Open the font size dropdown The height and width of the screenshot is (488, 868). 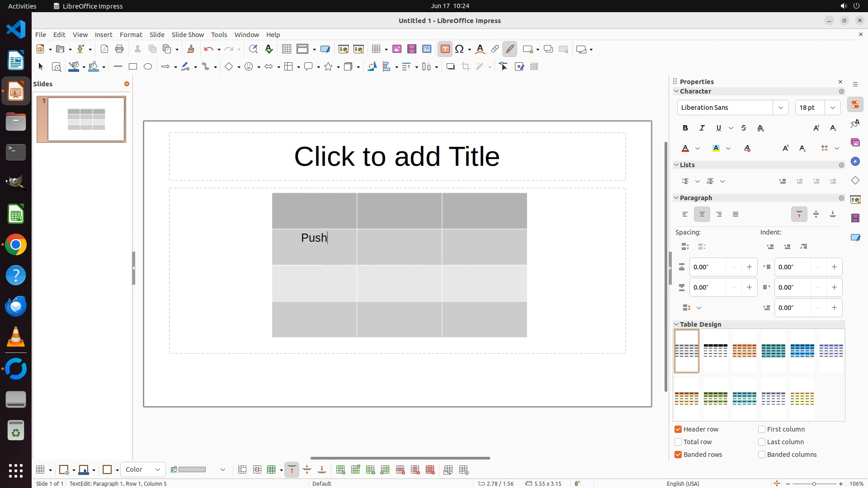coord(832,108)
